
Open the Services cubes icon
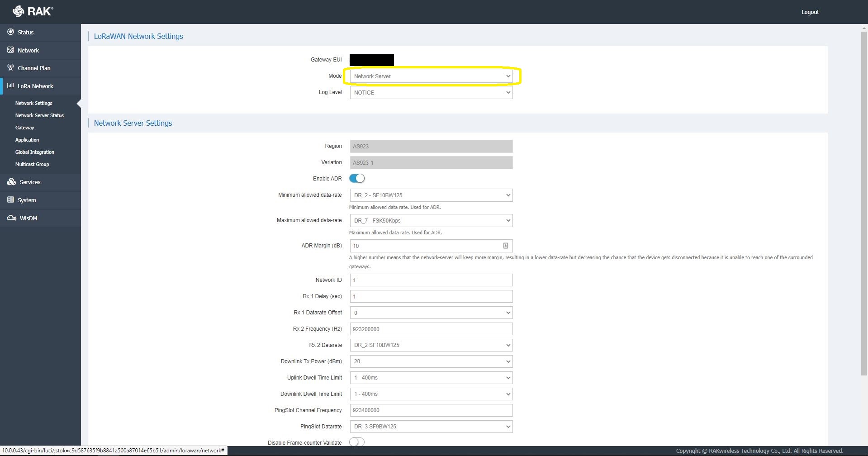(x=11, y=182)
